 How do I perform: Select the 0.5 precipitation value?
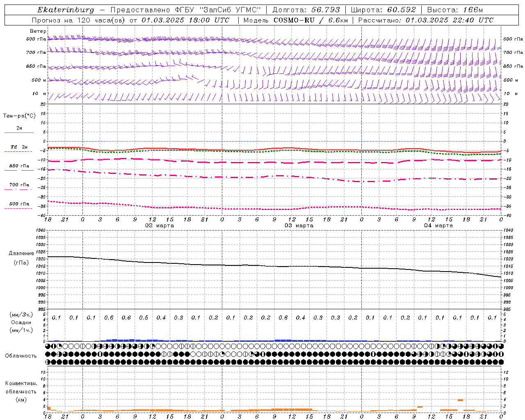tap(144, 318)
